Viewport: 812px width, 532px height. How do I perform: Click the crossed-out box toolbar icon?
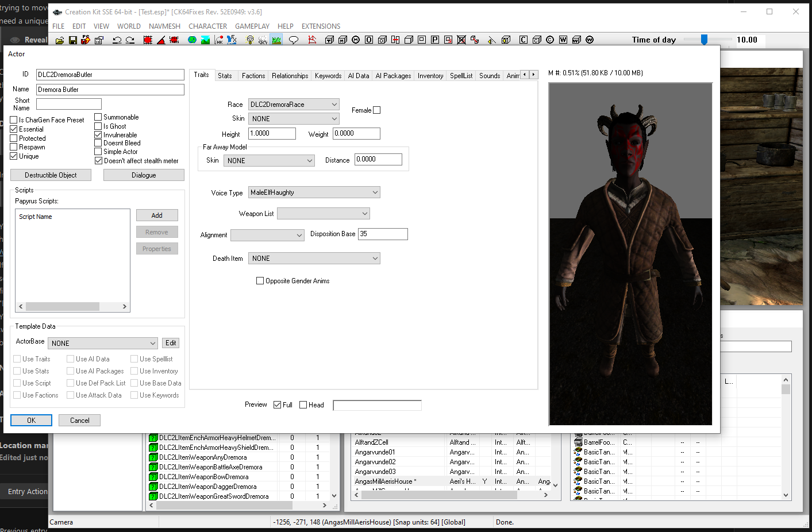[461, 40]
